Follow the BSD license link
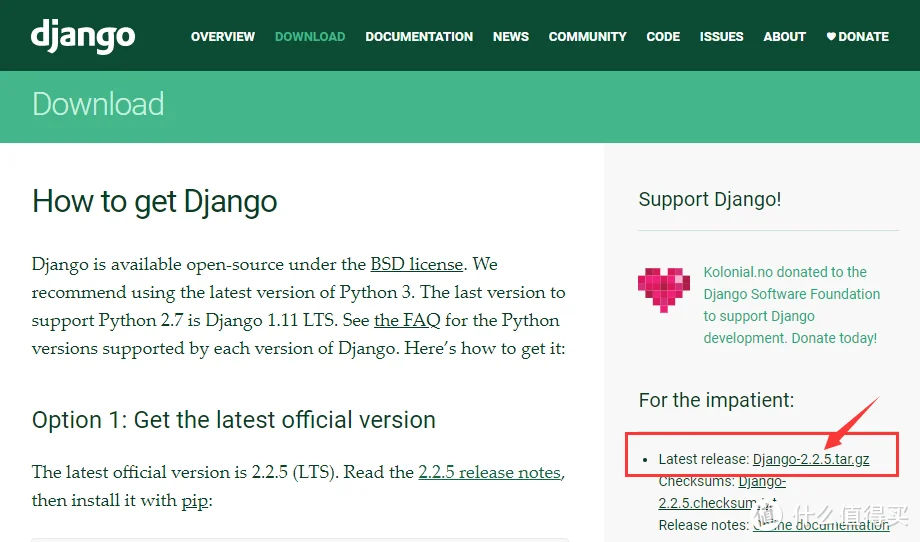920x542 pixels. click(x=417, y=265)
